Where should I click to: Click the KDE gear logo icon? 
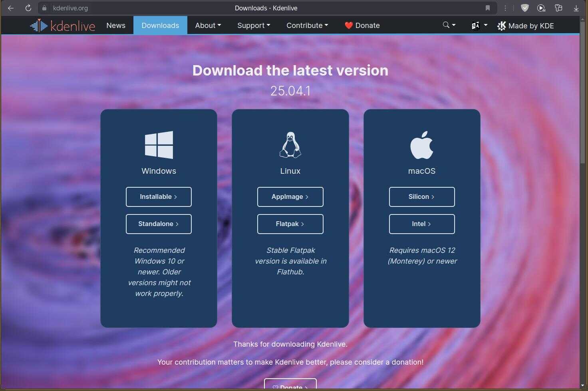[x=501, y=26]
